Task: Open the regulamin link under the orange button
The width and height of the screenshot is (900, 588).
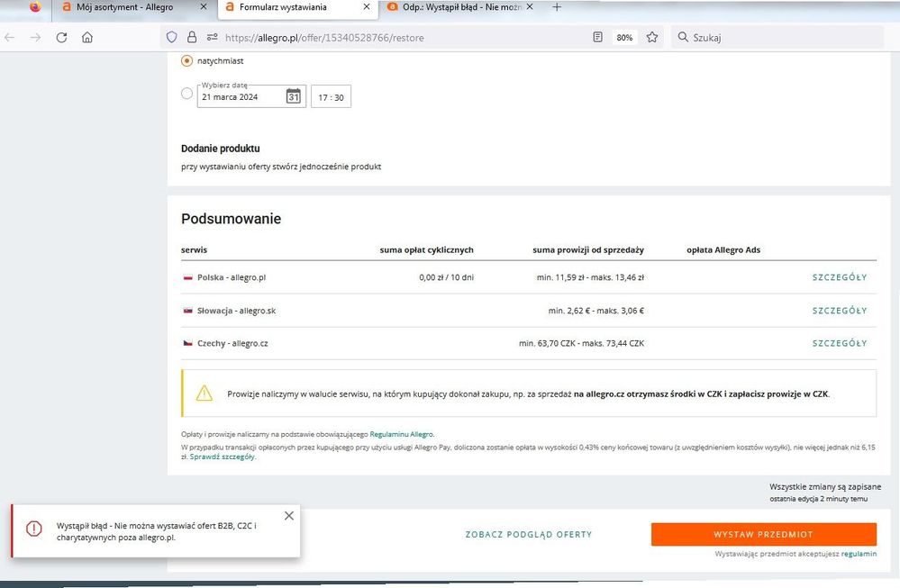Action: 859,554
